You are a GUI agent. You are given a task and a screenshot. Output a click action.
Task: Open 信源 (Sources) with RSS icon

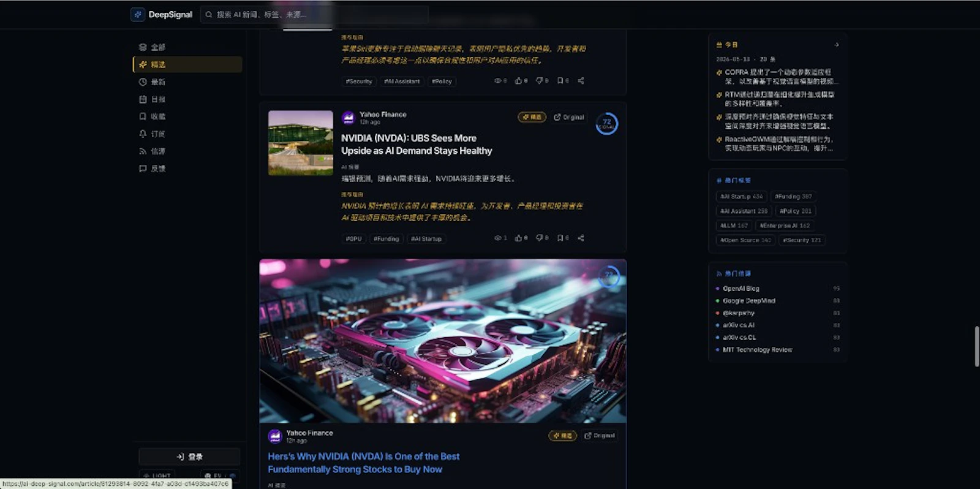pos(187,151)
